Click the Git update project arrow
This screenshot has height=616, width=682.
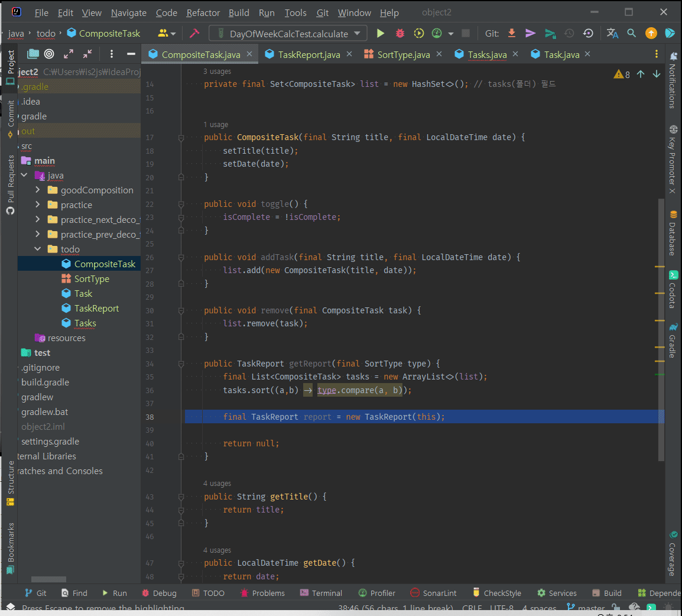coord(512,34)
